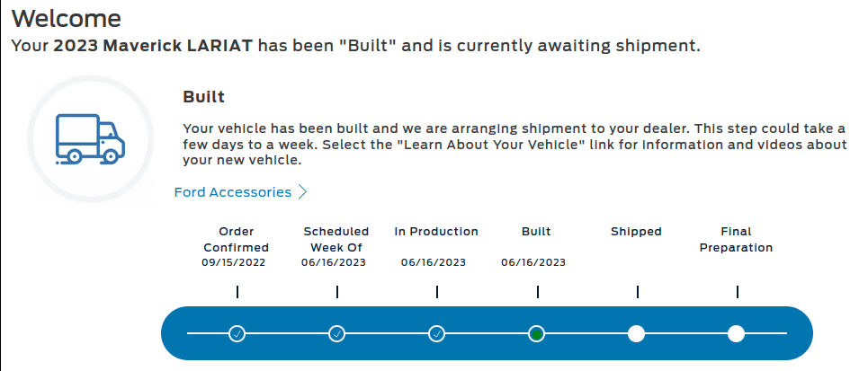This screenshot has height=371, width=868.
Task: Click the white Final Preparation circle
Action: click(737, 334)
